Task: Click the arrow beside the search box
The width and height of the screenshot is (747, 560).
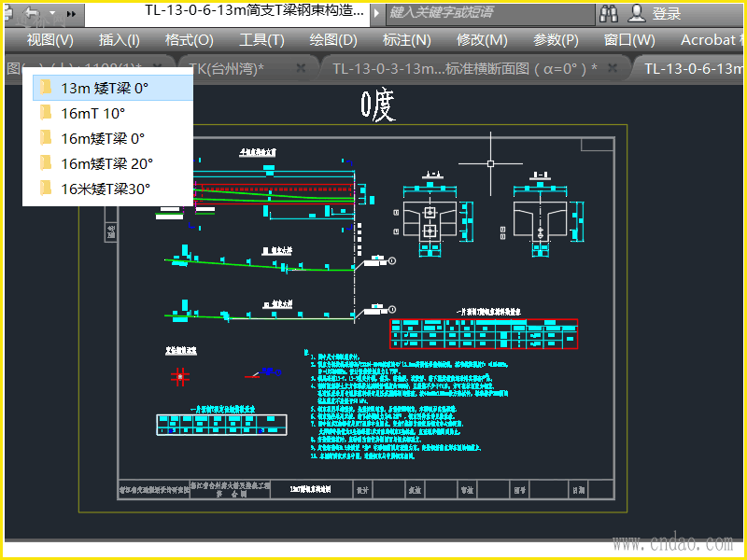Action: coord(376,13)
